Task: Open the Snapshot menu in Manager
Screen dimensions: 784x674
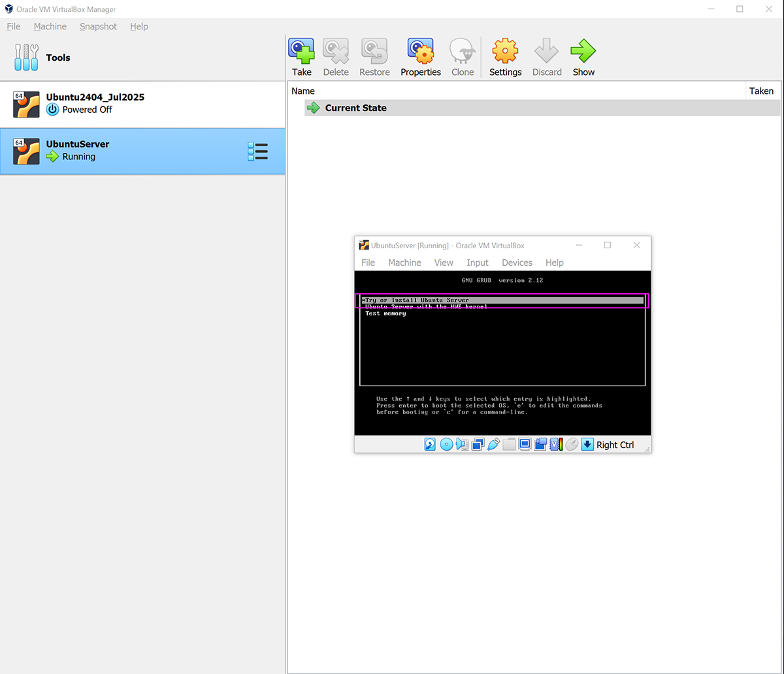Action: (99, 27)
